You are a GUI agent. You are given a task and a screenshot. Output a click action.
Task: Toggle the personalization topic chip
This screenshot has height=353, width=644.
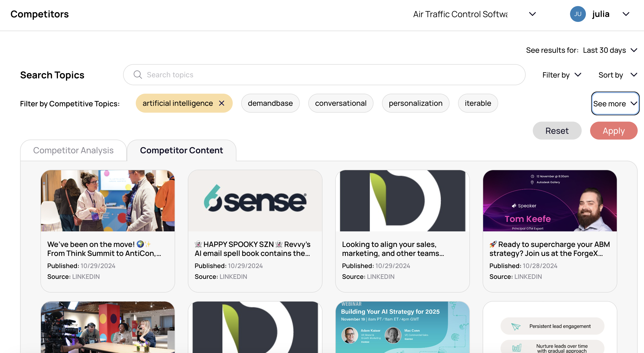point(415,103)
